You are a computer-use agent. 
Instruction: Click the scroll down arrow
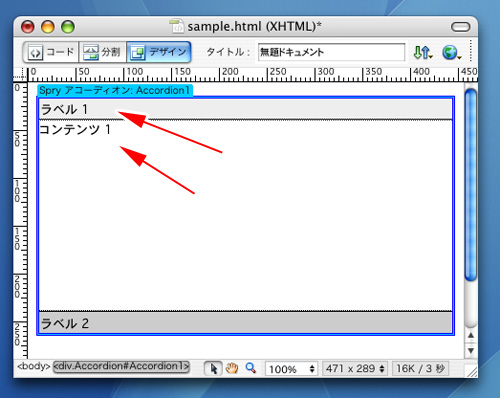point(471,351)
